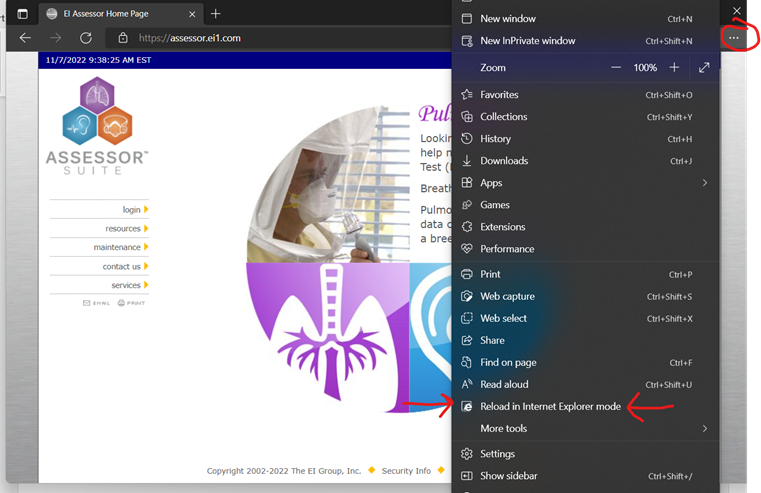Increase zoom with the plus button

pos(674,67)
